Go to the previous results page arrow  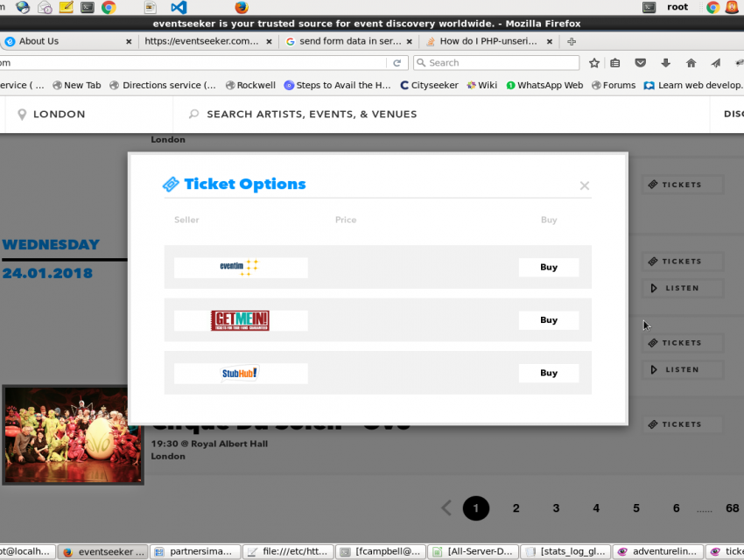pyautogui.click(x=446, y=508)
